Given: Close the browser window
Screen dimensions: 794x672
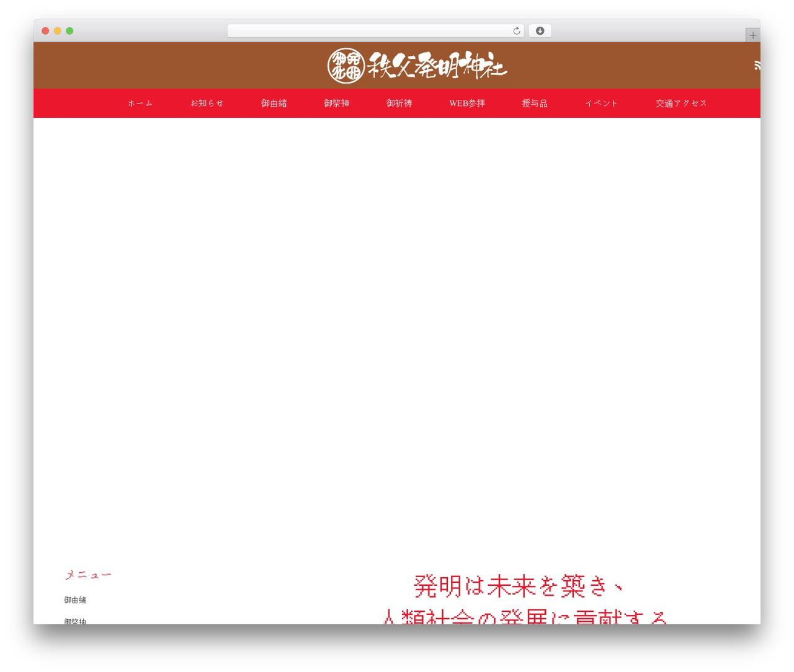Looking at the screenshot, I should click(x=45, y=31).
